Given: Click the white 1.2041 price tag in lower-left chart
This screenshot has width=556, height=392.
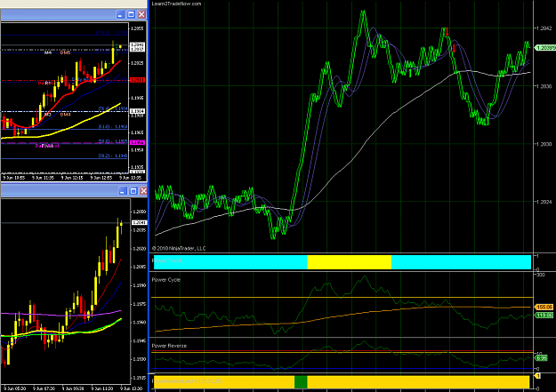Looking at the screenshot, I should coord(139,222).
